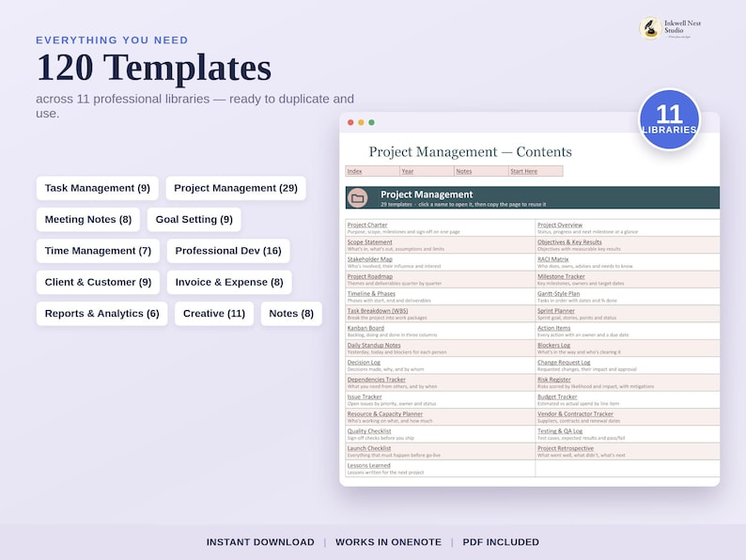
Task: Click the Project Management banner title text
Action: [427, 194]
